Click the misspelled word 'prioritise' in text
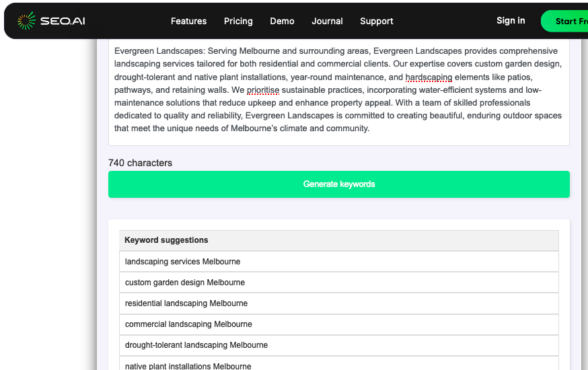 coord(262,90)
